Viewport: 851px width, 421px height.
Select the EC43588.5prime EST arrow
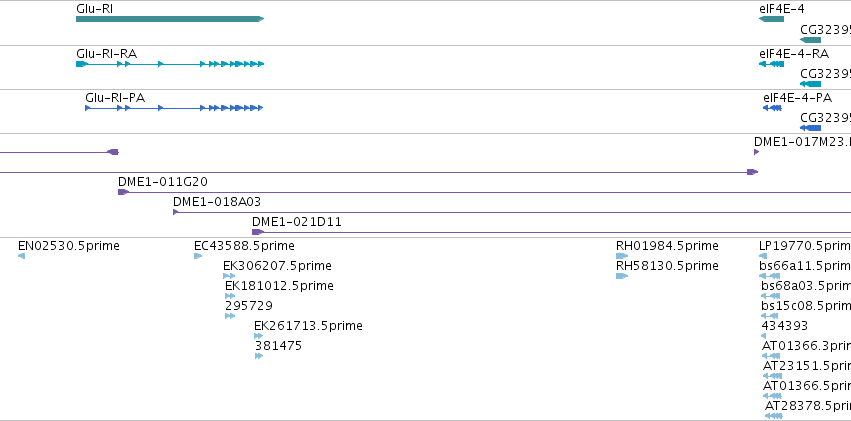pos(198,256)
